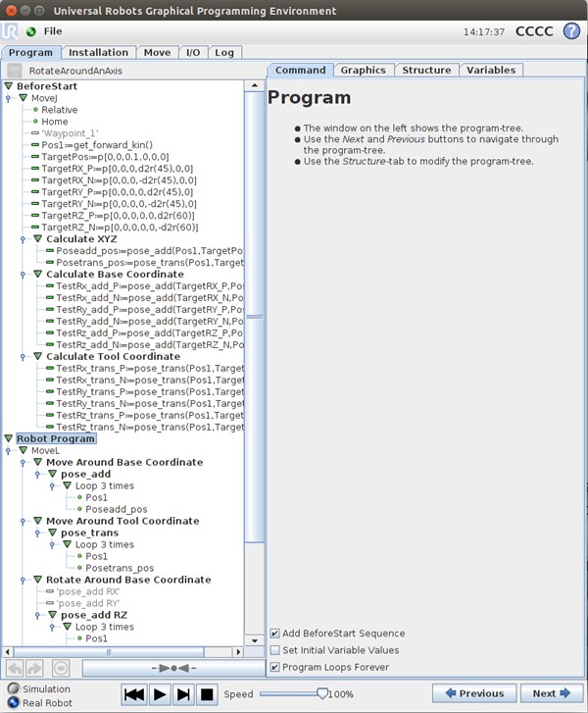This screenshot has width=588, height=713.
Task: Switch to the Structure tab
Action: [x=426, y=70]
